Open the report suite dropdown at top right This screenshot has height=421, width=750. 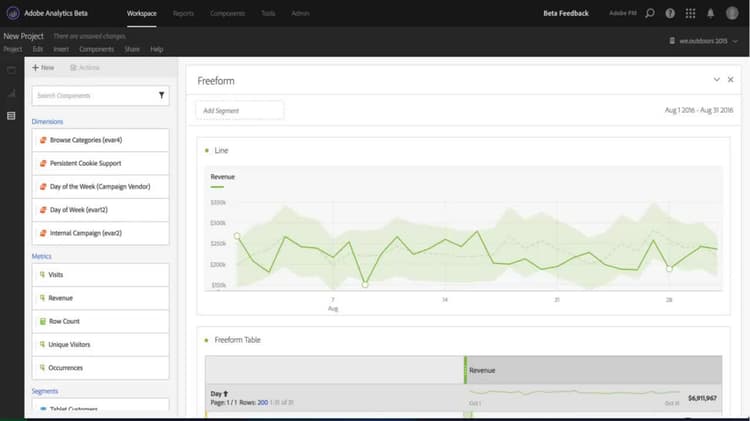tap(703, 41)
